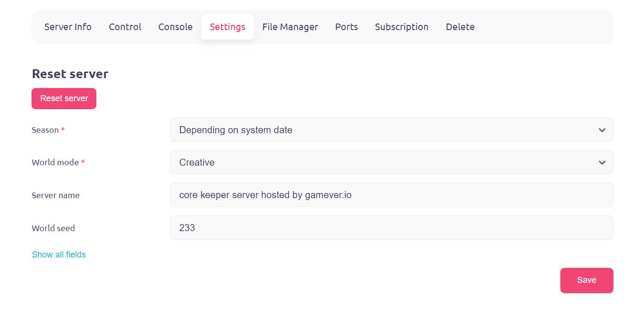Select the World seed input field

pyautogui.click(x=392, y=227)
